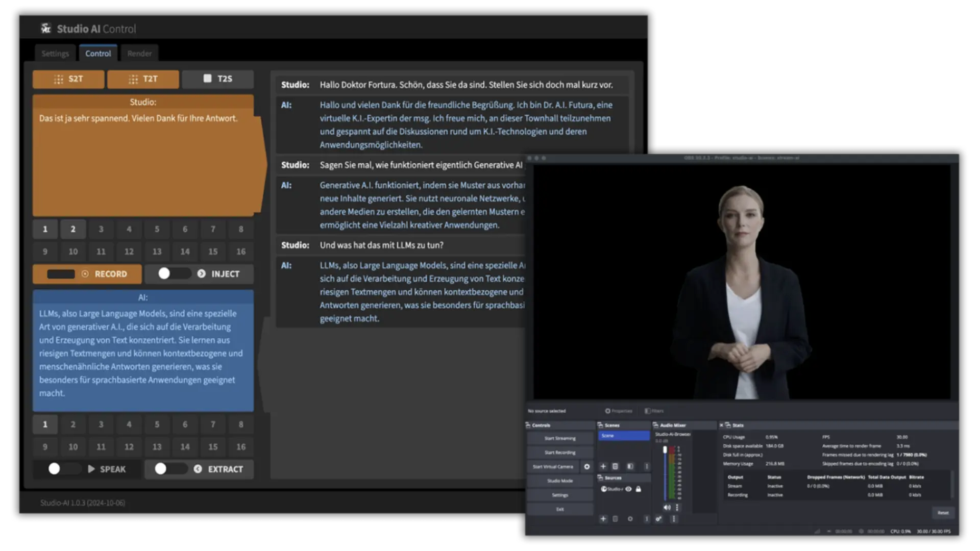Select slot 5 in the Studio message grid

click(157, 229)
